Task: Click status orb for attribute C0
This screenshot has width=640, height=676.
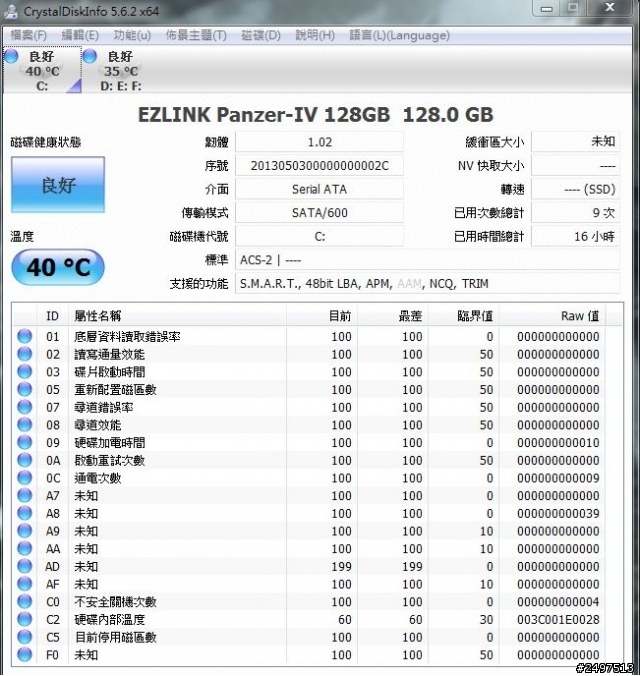Action: (25, 601)
